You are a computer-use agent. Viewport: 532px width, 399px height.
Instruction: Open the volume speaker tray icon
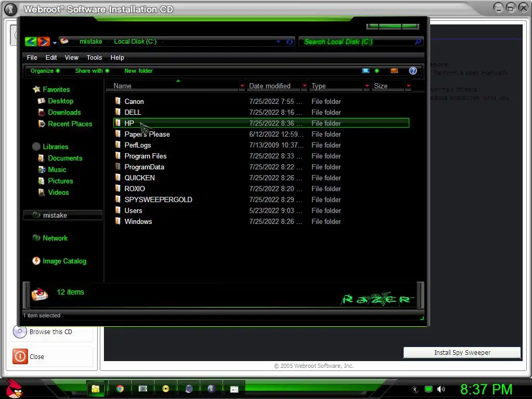tap(441, 389)
